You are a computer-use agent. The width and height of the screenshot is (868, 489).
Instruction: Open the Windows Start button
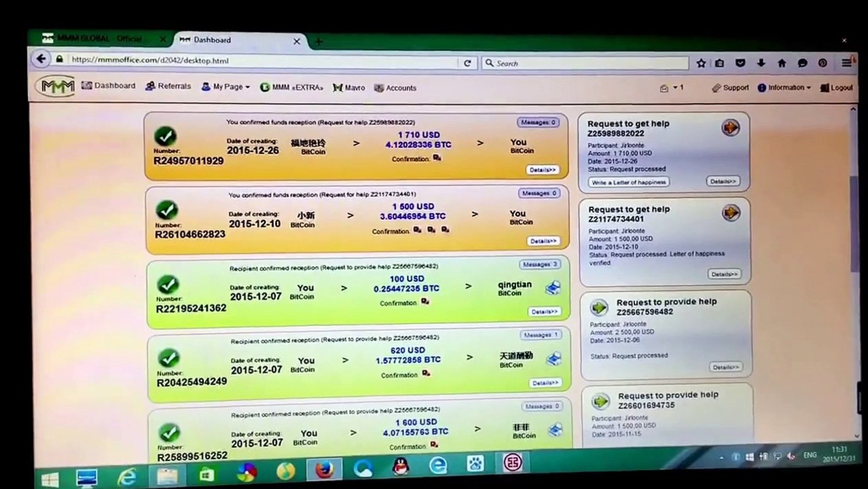(x=49, y=479)
